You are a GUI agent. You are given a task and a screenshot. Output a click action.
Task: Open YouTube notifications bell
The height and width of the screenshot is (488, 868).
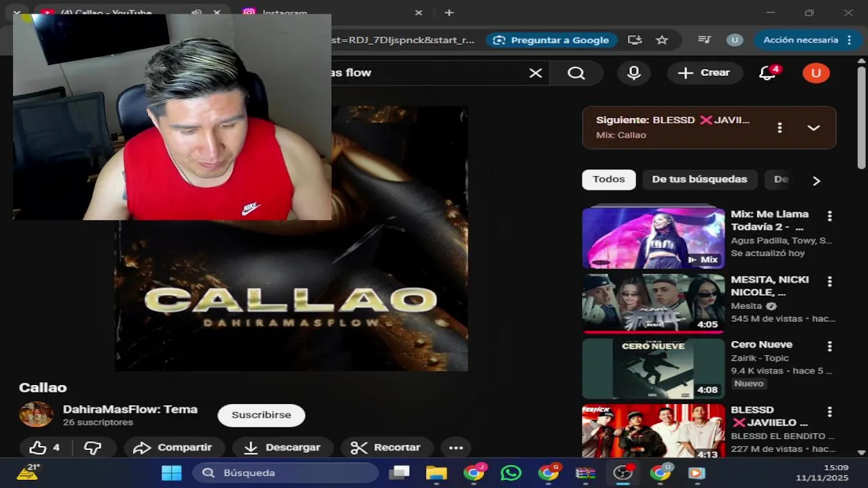(768, 73)
